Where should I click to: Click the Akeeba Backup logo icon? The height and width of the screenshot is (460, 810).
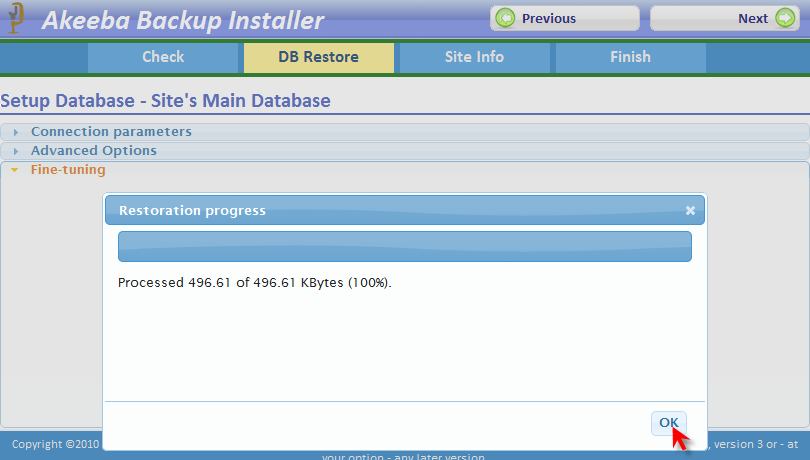tap(15, 18)
